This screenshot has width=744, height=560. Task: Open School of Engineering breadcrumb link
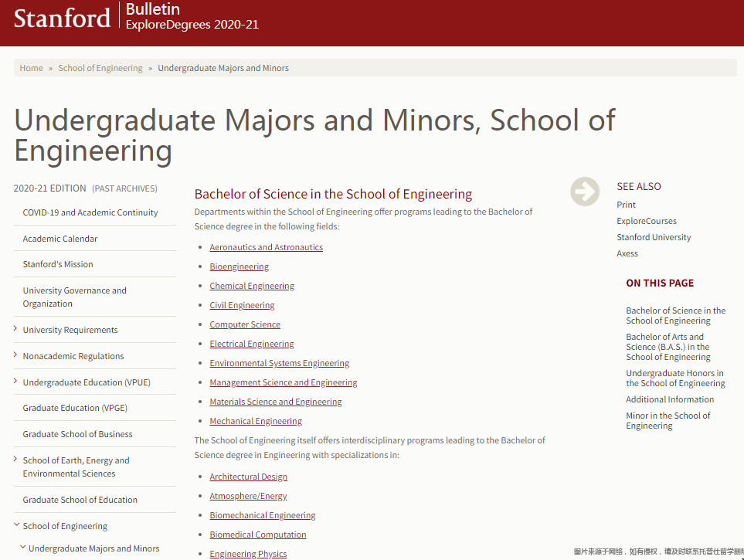click(100, 68)
